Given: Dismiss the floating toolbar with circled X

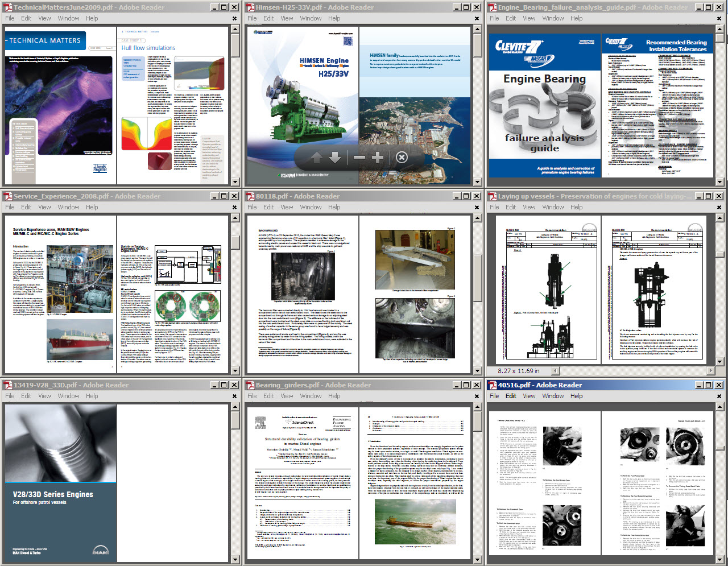Looking at the screenshot, I should tap(402, 158).
